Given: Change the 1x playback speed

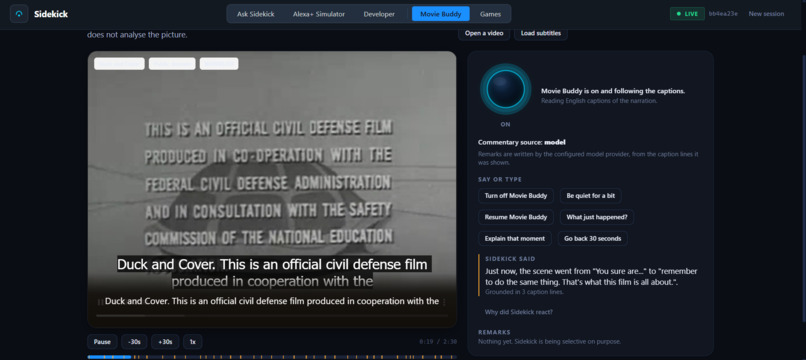Looking at the screenshot, I should pos(193,342).
